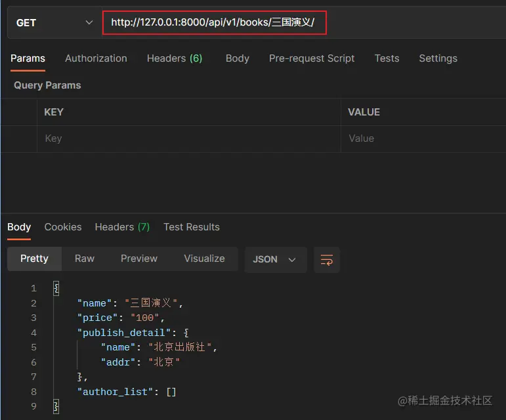
Task: Switch to Visualize response view
Action: coord(204,259)
